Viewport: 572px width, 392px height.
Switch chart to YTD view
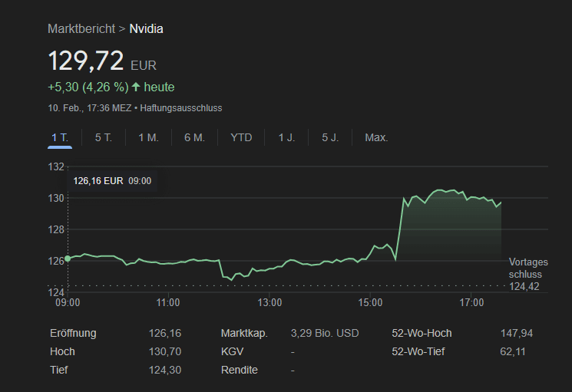[x=241, y=137]
